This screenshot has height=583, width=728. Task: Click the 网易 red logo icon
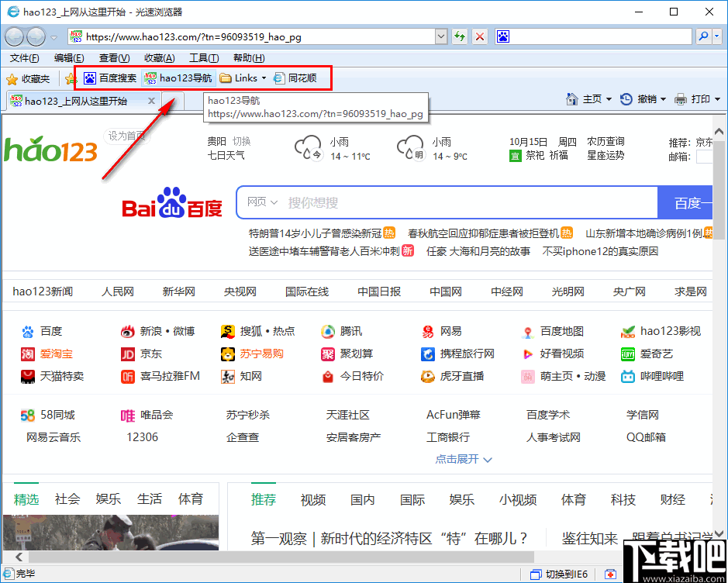(428, 331)
